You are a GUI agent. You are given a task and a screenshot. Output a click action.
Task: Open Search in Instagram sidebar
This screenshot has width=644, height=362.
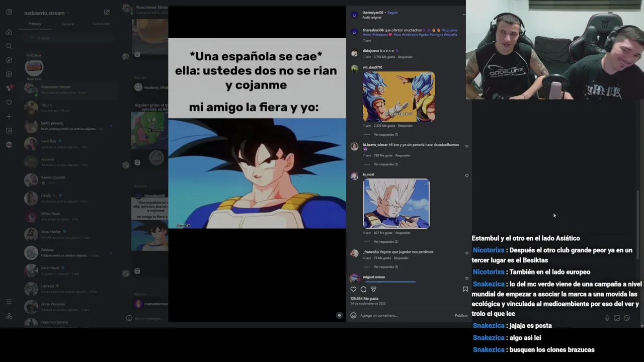tap(9, 46)
